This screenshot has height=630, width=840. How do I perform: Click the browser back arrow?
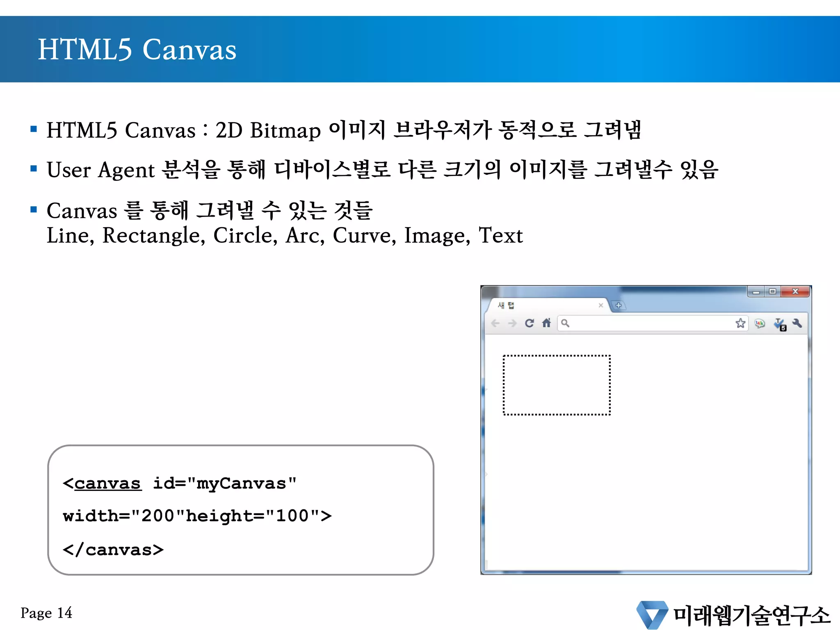point(495,323)
